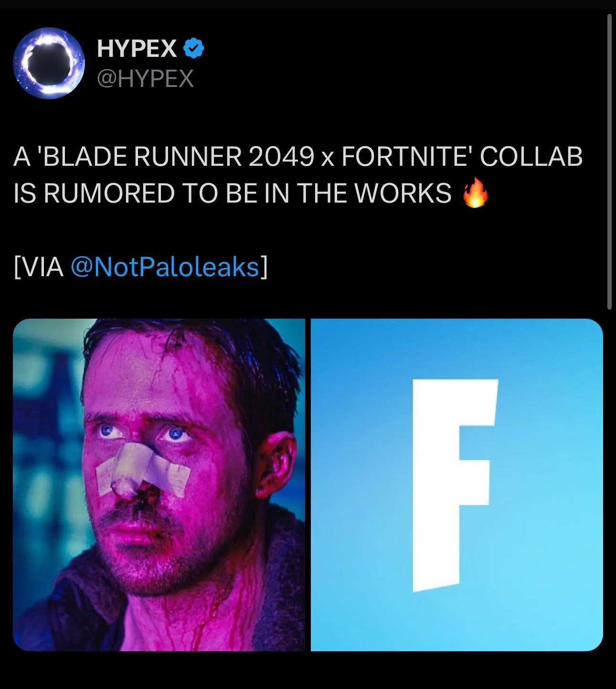This screenshot has height=689, width=616.
Task: Click the 'IS RUMORED TO BE IN THE WORKS' line
Action: tap(232, 193)
